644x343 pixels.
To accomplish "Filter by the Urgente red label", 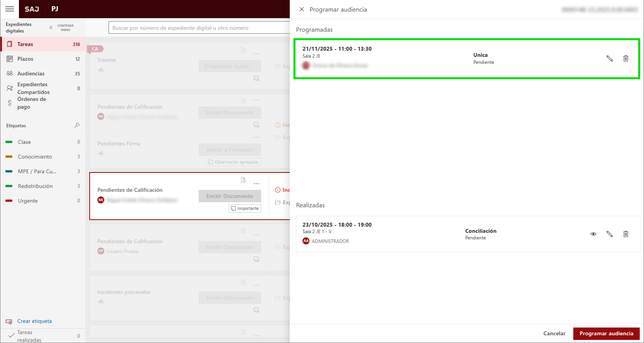I will (28, 201).
